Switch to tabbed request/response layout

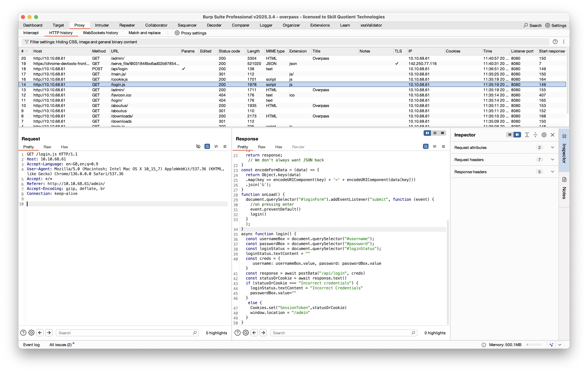click(x=442, y=133)
